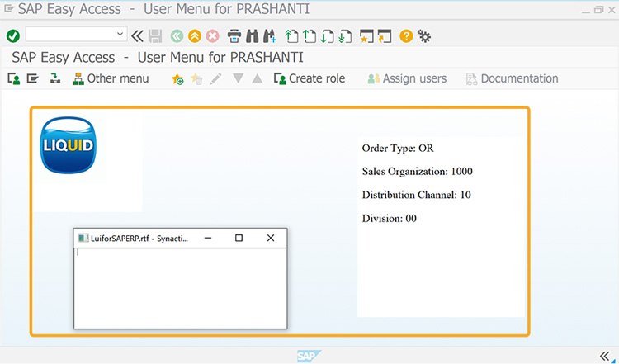Click the red Cancel icon
The image size is (619, 364).
coord(212,36)
